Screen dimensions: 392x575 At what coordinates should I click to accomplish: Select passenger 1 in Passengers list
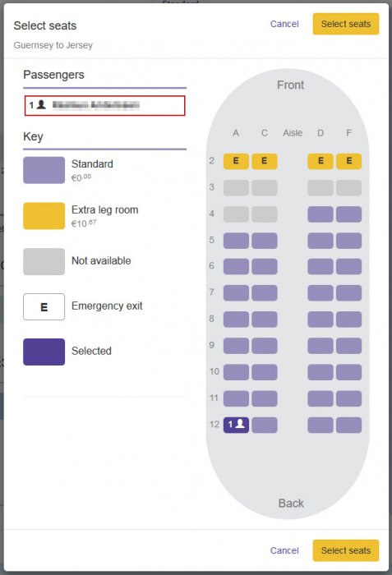pyautogui.click(x=105, y=106)
